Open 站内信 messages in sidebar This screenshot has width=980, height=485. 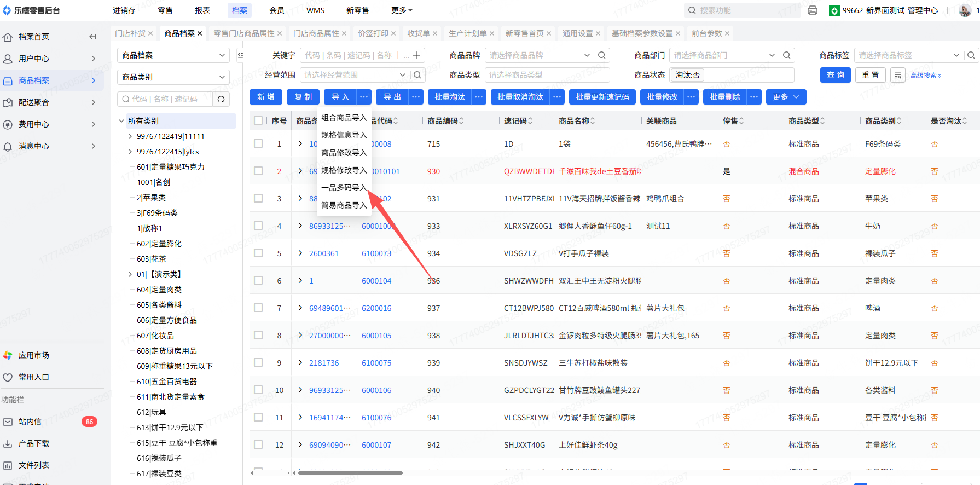pyautogui.click(x=30, y=422)
